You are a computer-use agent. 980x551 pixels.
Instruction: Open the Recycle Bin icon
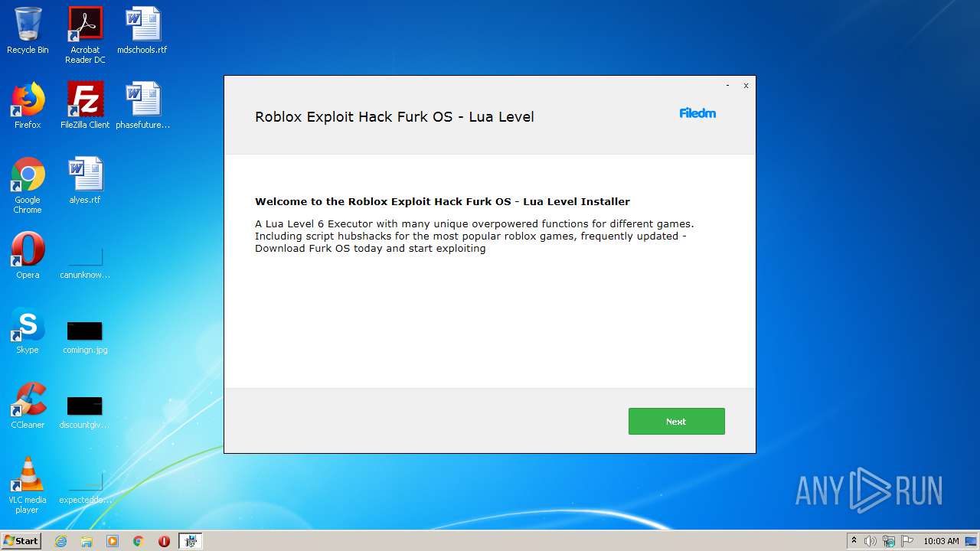coord(28,31)
